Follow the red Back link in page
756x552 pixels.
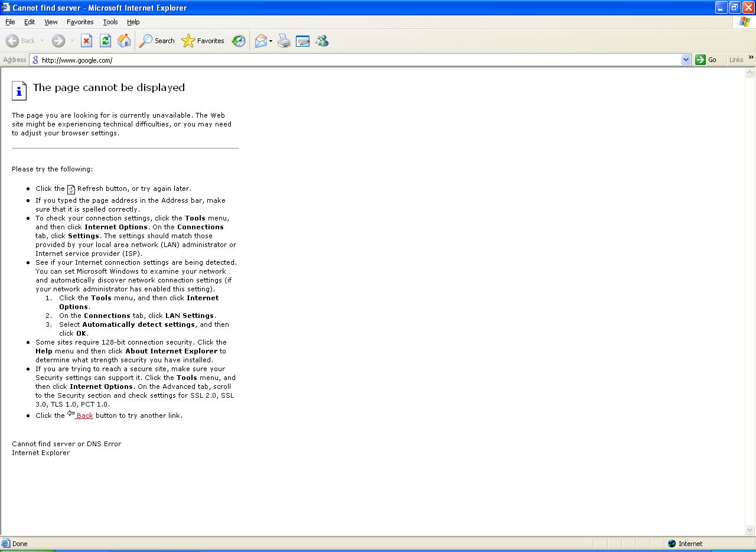point(84,415)
